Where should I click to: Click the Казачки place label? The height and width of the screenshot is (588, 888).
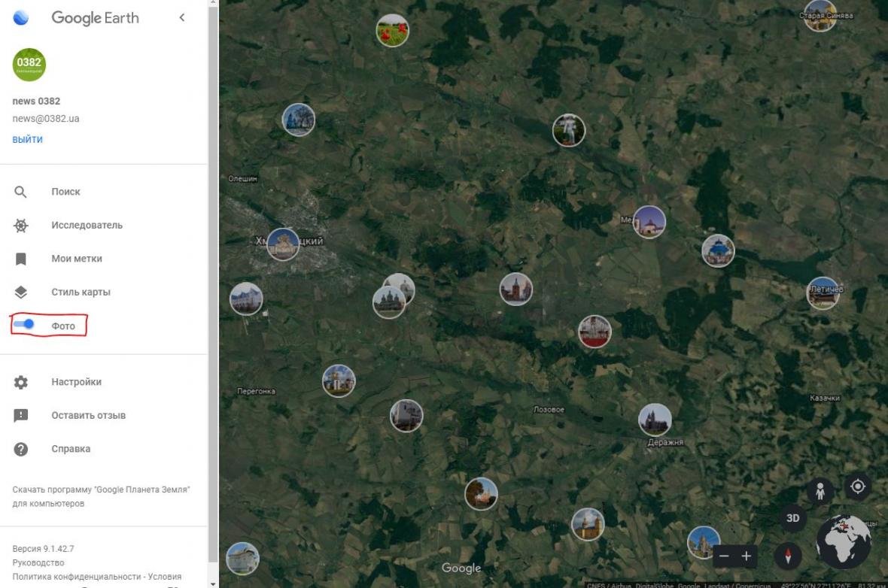pyautogui.click(x=825, y=399)
